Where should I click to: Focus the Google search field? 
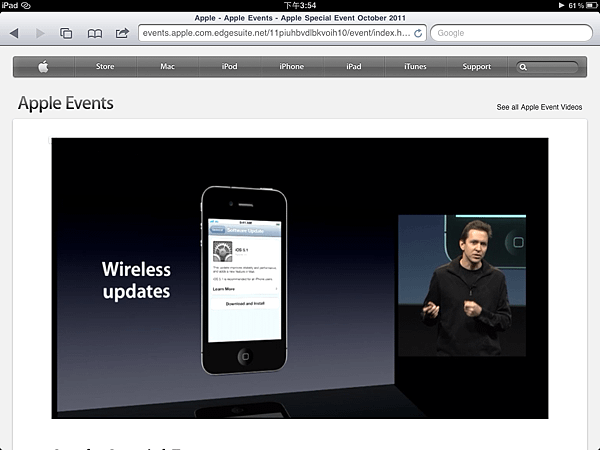(x=511, y=33)
